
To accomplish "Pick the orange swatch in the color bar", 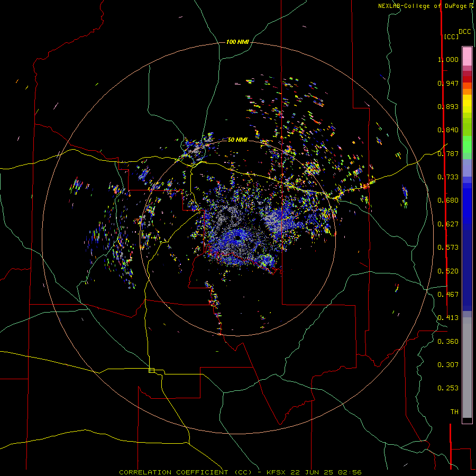I will 467,91.
